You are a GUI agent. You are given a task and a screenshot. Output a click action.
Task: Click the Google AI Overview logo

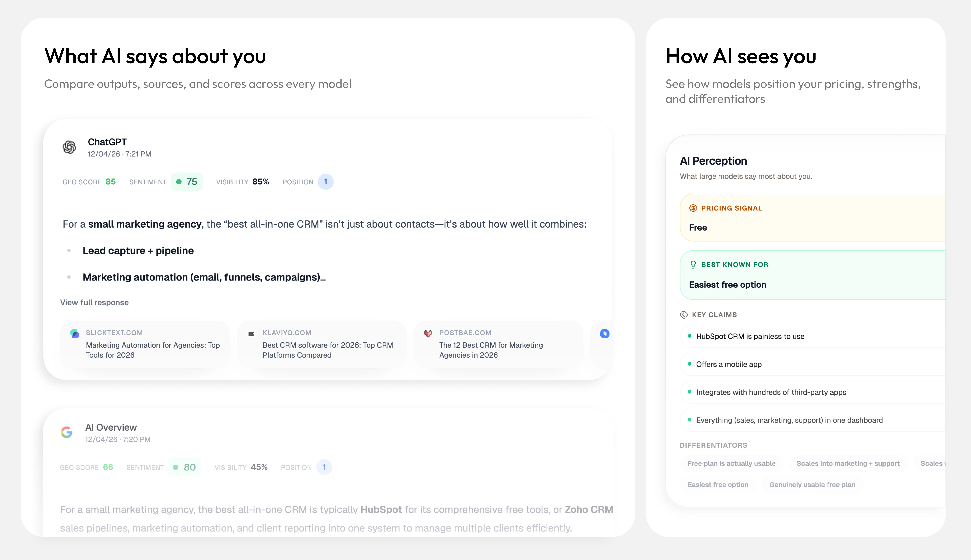[67, 432]
